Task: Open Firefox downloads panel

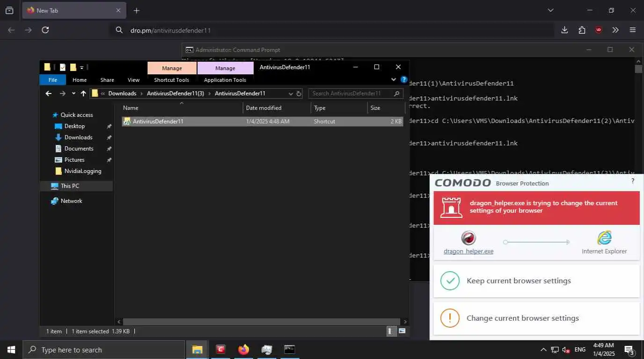Action: coord(564,30)
